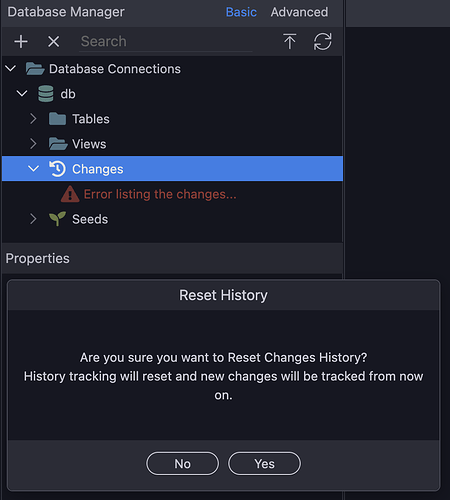Click the db database cylinder icon

46,94
